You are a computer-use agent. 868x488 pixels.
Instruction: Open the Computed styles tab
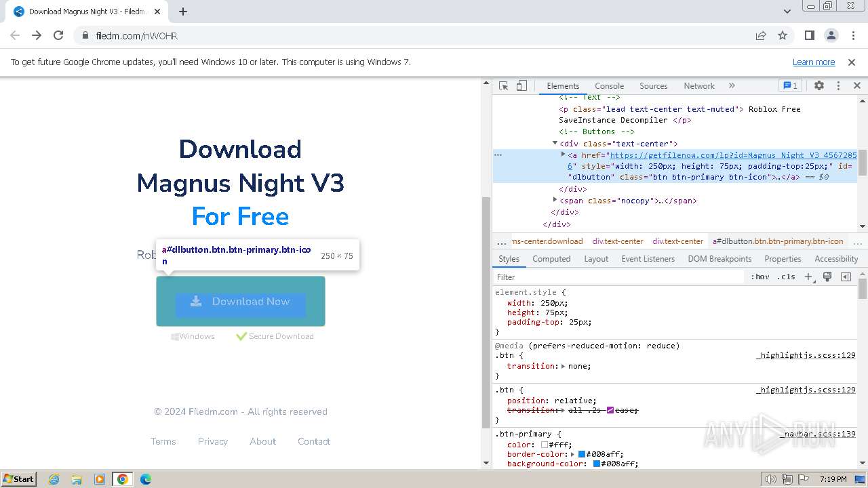[x=551, y=259]
